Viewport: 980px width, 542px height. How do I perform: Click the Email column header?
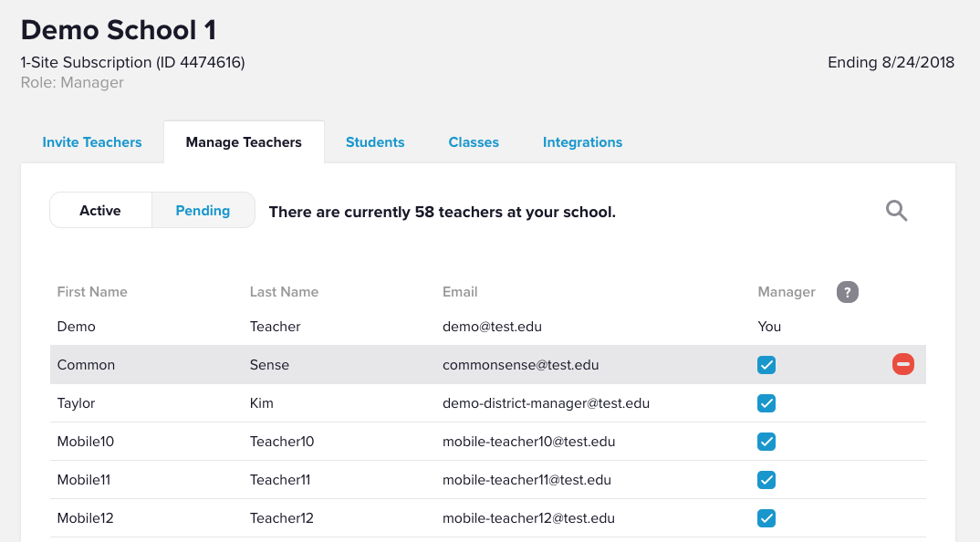click(460, 292)
